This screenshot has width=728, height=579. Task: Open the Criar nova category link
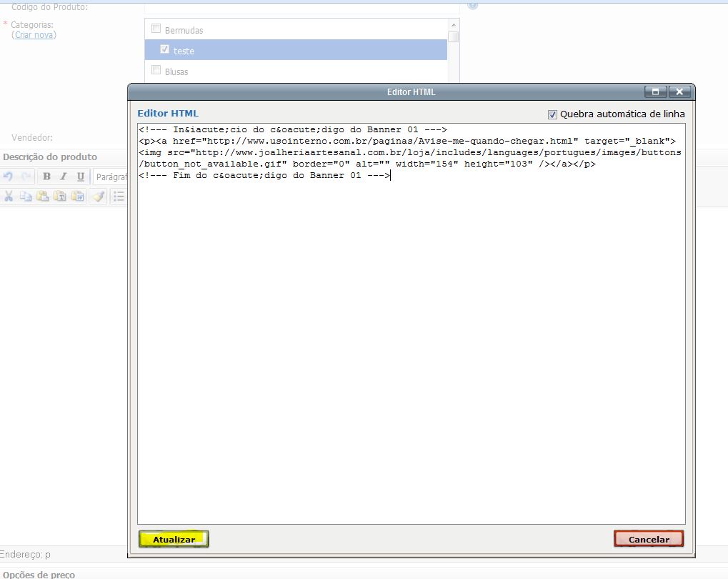pos(34,35)
